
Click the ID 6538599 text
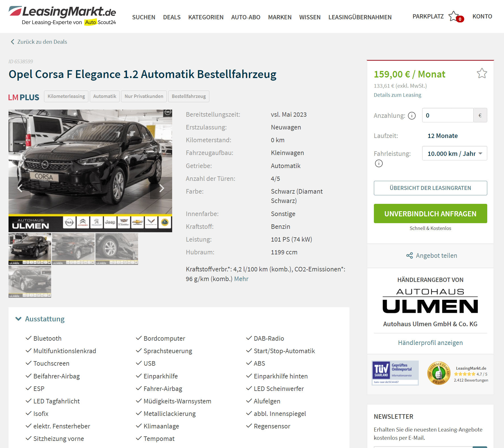click(x=20, y=61)
